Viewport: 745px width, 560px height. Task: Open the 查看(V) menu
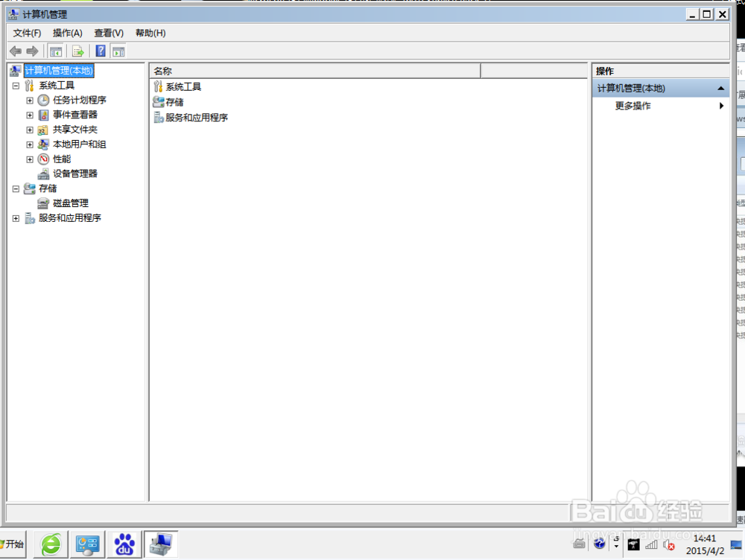click(107, 33)
